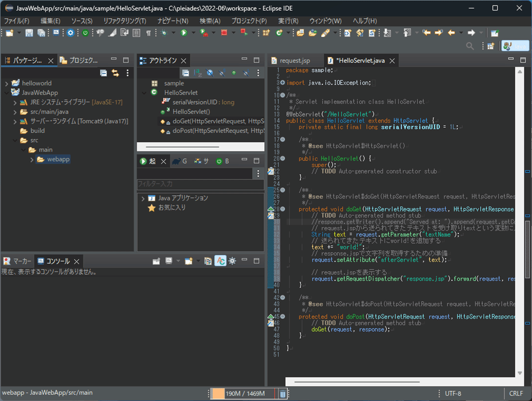
Task: Toggle the Java perspective button
Action: [x=515, y=46]
